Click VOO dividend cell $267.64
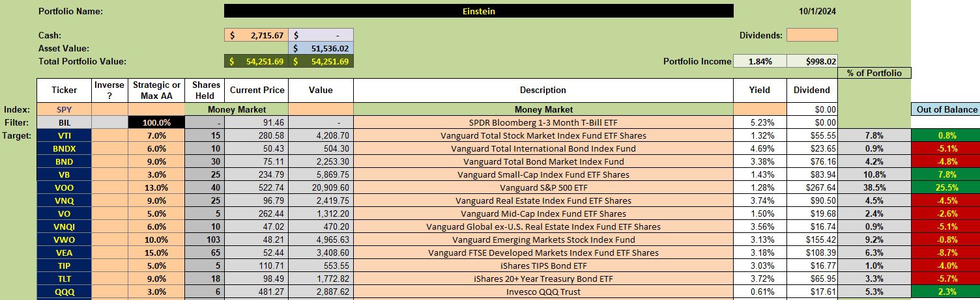The width and height of the screenshot is (980, 300). click(x=812, y=187)
